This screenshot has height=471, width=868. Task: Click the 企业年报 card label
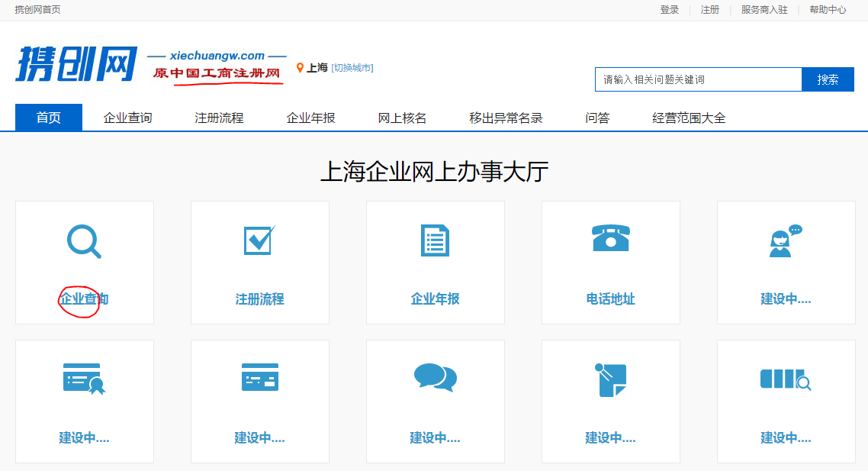coord(435,299)
